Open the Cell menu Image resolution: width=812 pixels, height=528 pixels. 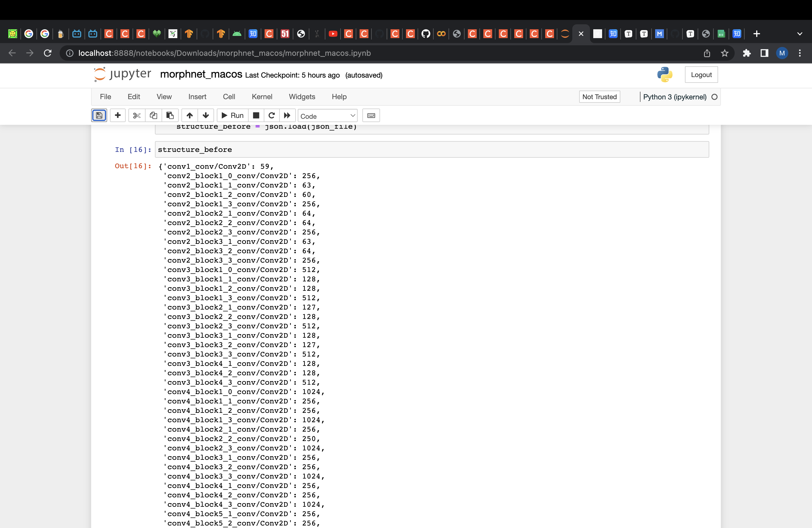229,97
